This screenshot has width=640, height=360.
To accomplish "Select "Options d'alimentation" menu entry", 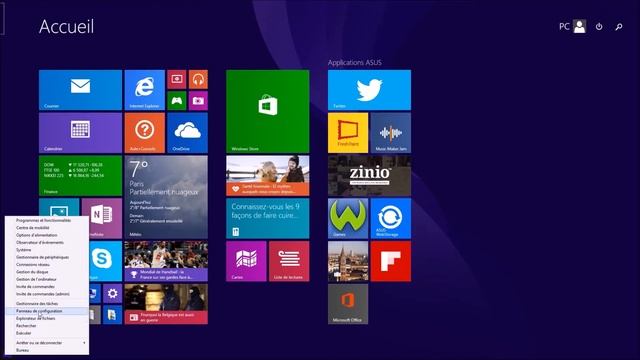I will [x=47, y=235].
